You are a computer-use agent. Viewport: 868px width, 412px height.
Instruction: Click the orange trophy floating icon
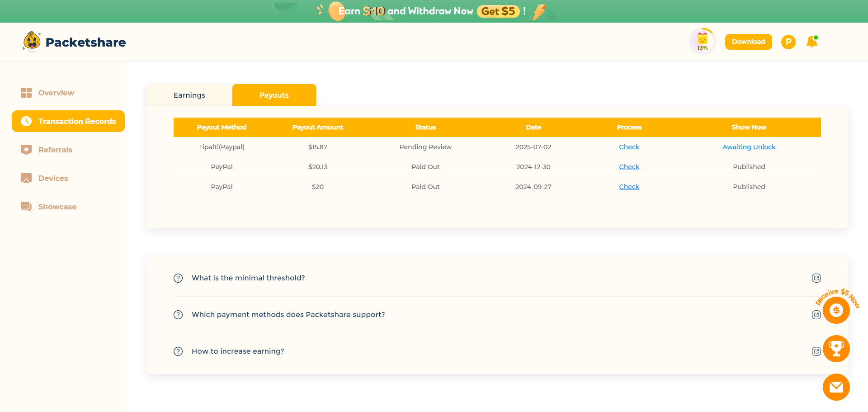[836, 349]
